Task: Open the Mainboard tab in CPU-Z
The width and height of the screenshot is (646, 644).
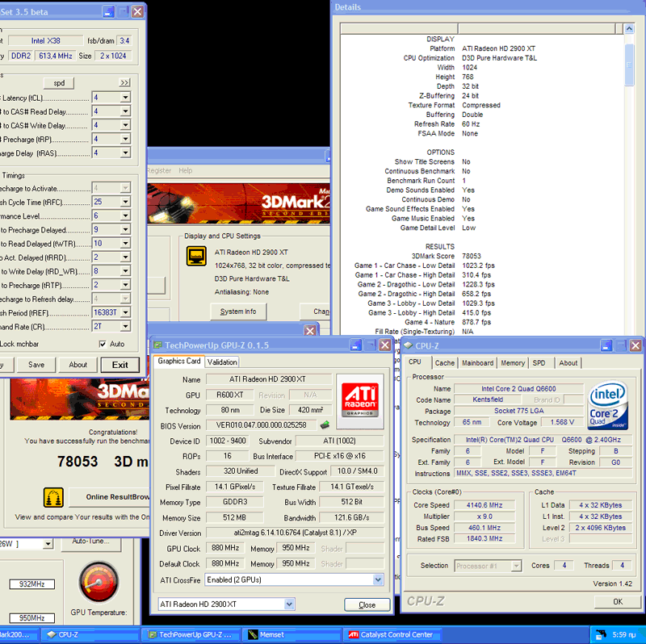Action: (x=477, y=363)
